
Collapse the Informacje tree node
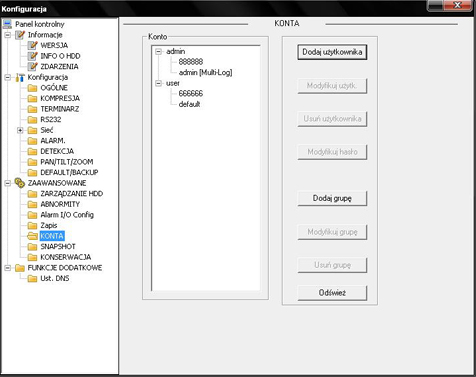pos(7,35)
